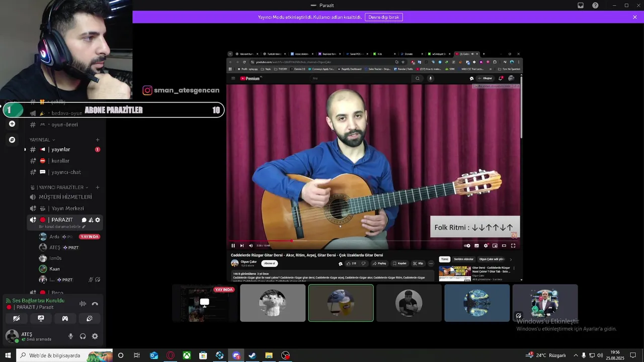
Task: Skip to next video in YouTube player
Action: 242,245
